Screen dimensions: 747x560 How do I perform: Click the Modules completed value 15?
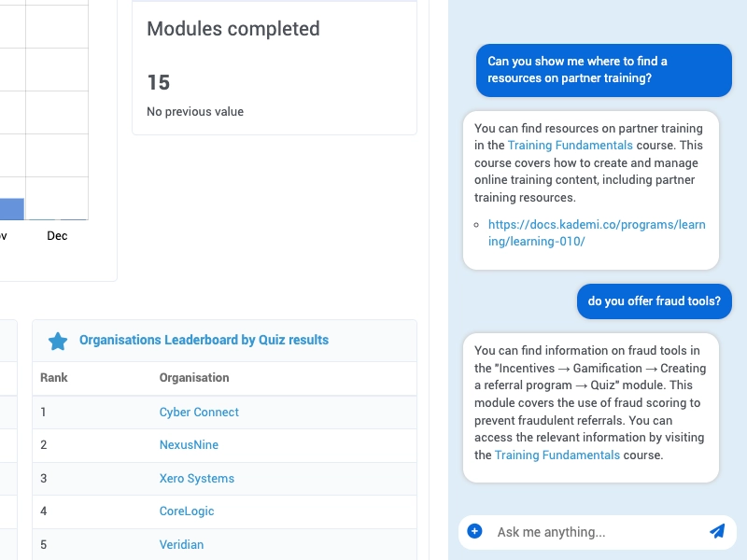tap(159, 82)
